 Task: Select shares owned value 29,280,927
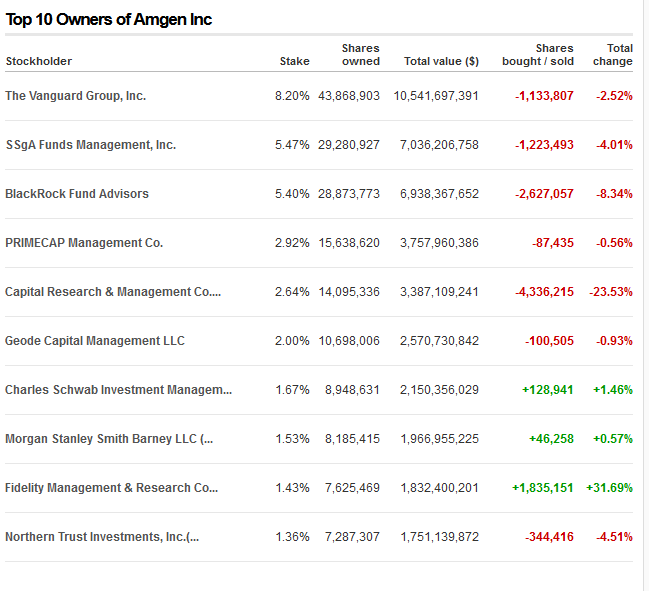point(349,145)
